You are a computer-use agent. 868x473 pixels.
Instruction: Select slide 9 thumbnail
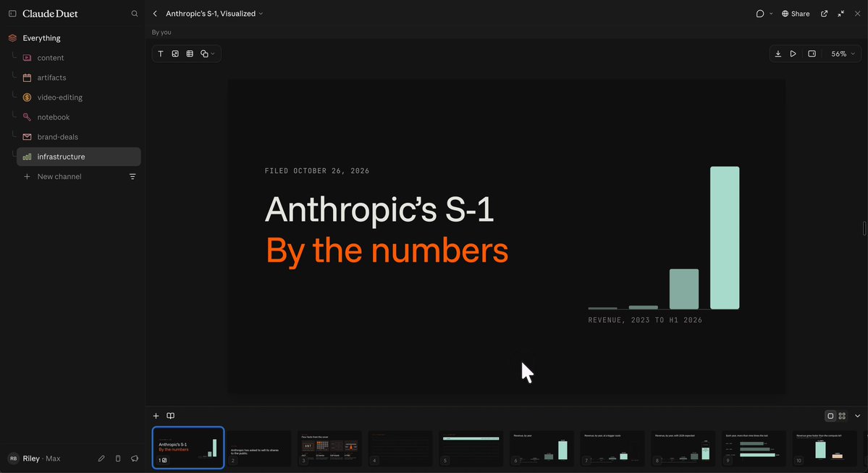754,448
